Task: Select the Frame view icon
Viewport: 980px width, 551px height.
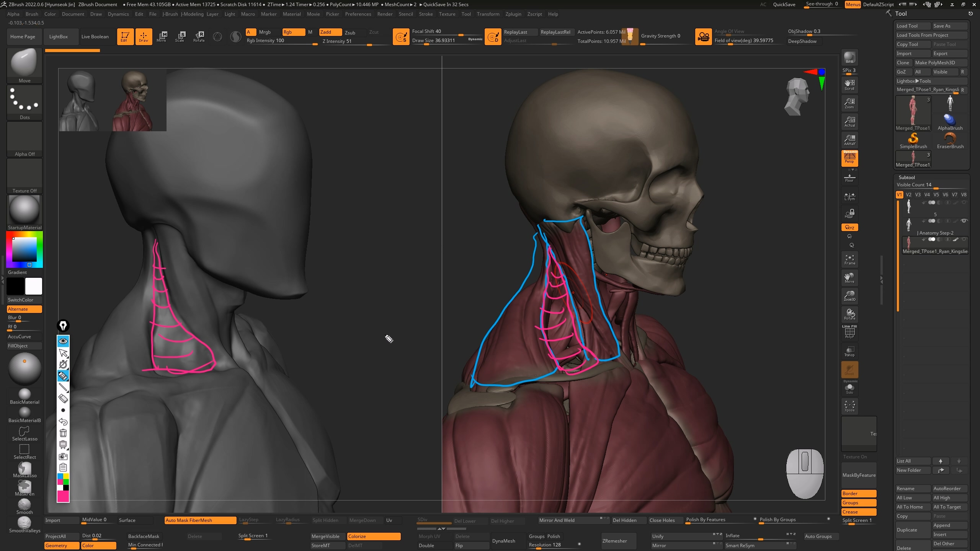Action: click(x=849, y=259)
